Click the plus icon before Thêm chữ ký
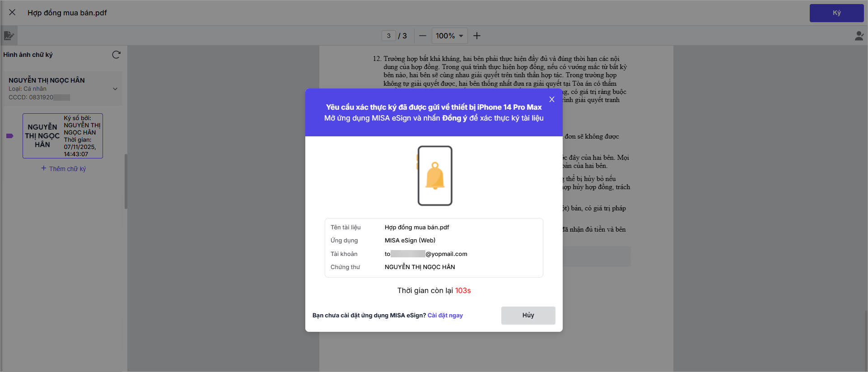Image resolution: width=868 pixels, height=372 pixels. (44, 168)
